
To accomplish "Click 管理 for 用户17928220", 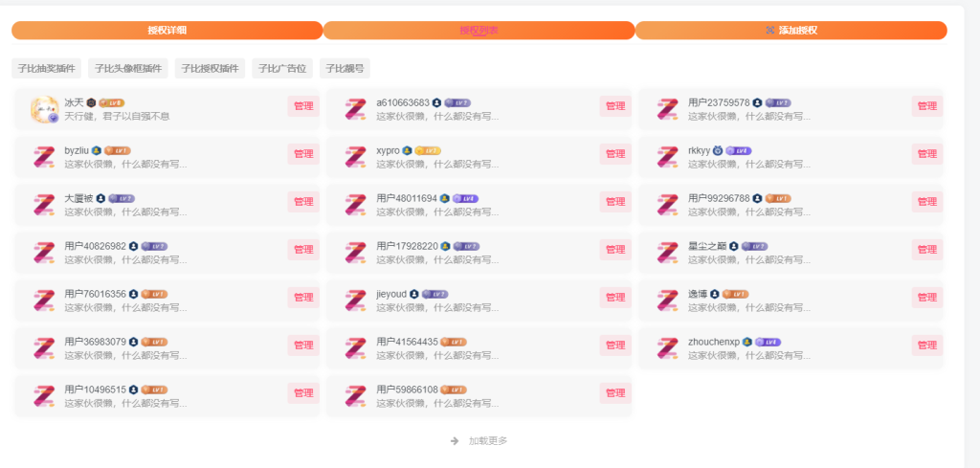I will 615,250.
